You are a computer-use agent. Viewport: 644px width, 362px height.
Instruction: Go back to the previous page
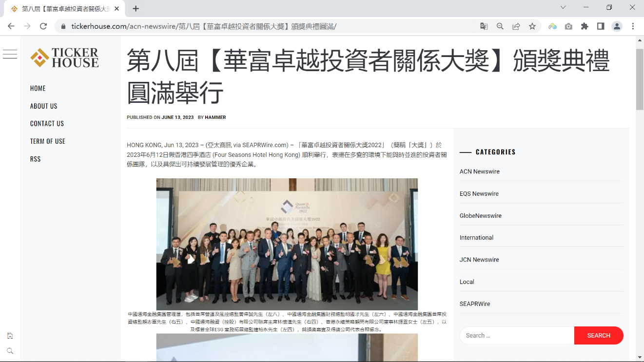(11, 26)
